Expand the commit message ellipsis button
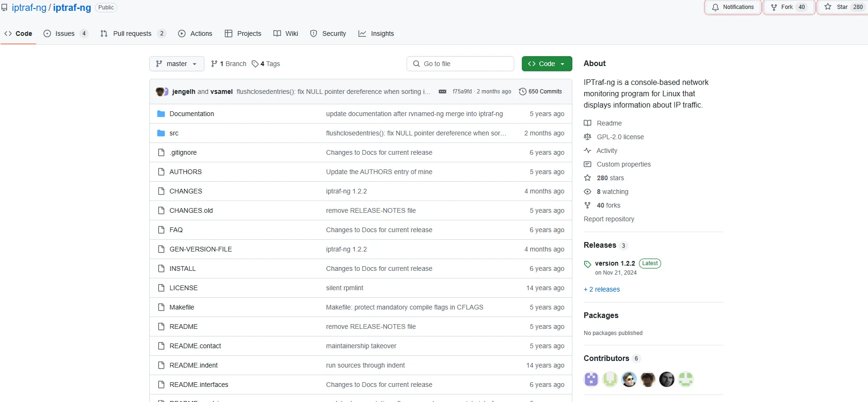Image resolution: width=868 pixels, height=402 pixels. click(x=443, y=92)
